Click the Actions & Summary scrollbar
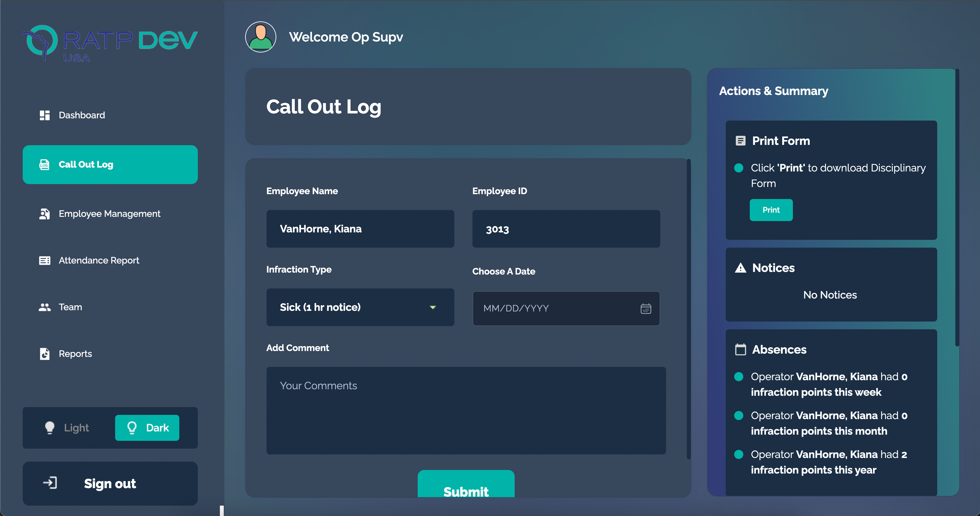The width and height of the screenshot is (980, 516). [x=957, y=208]
